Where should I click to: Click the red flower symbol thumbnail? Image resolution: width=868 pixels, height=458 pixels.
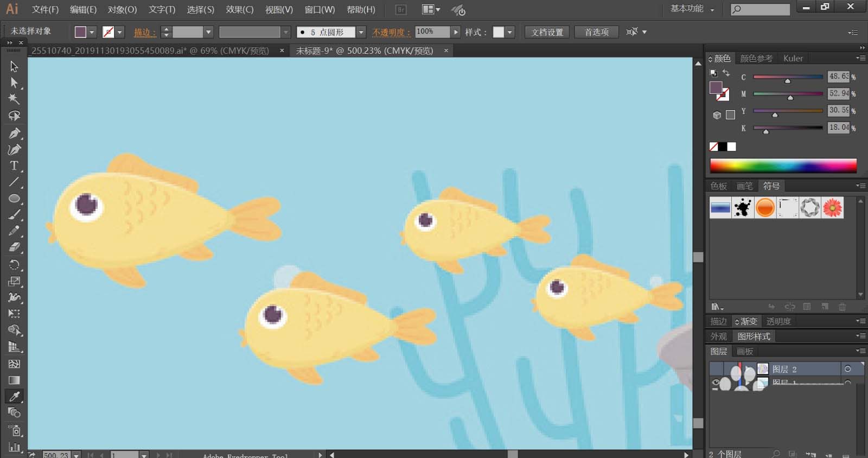pyautogui.click(x=832, y=208)
